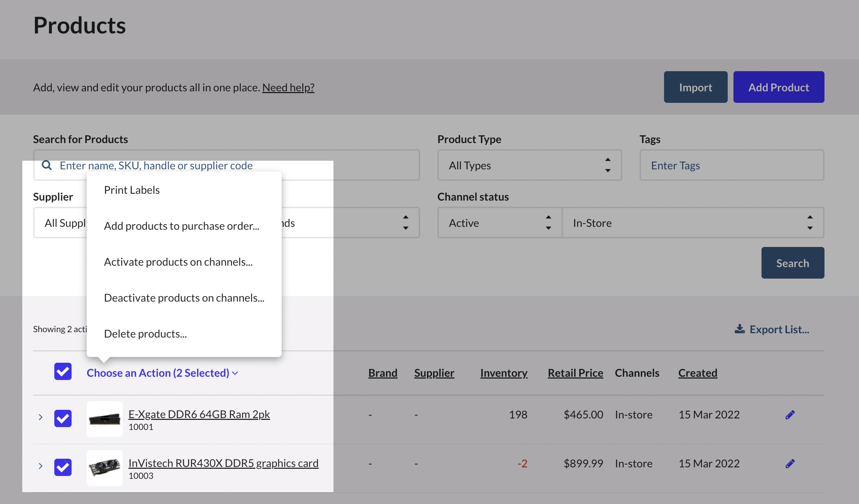Expand the InVistech RUR430X graphics card row
Screen dimensions: 859x504
coord(41,466)
